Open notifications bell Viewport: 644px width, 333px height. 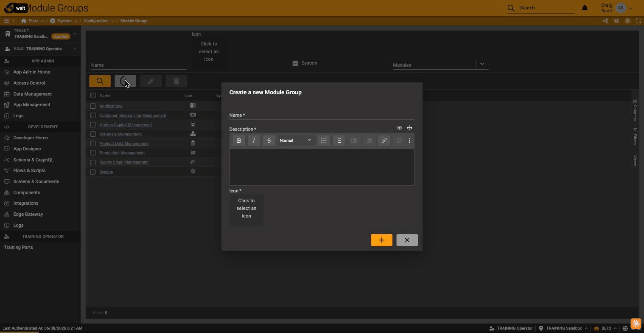tap(585, 8)
